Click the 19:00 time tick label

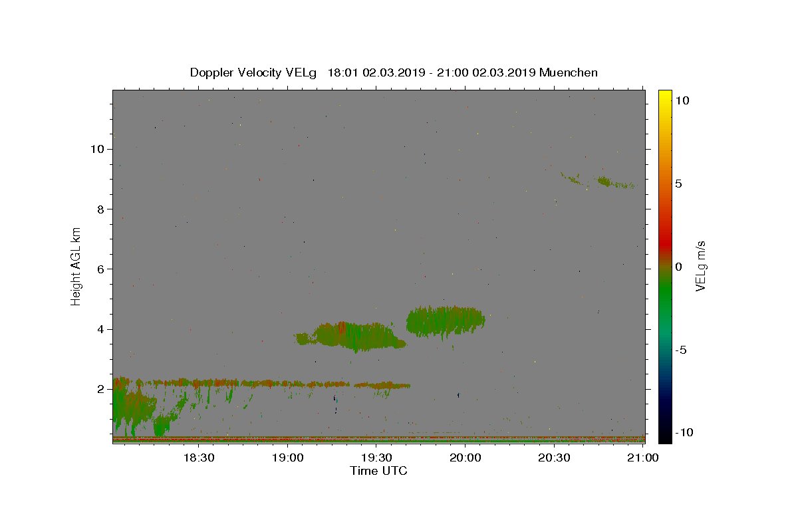point(287,458)
